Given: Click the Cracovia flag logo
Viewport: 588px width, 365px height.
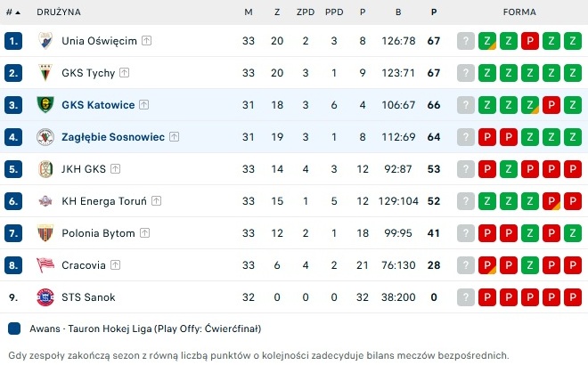Looking at the screenshot, I should point(45,265).
